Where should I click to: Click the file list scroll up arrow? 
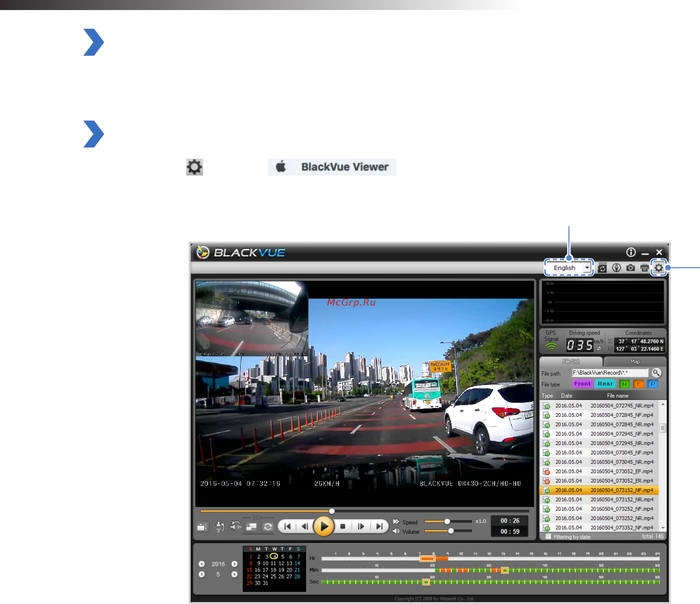point(663,404)
